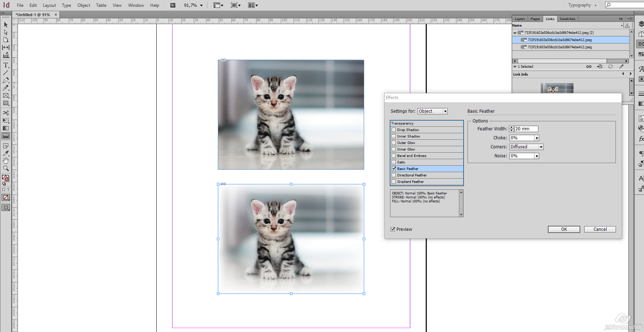Collapse the 1 Selected link info section
Image resolution: width=644 pixels, height=332 pixels.
coord(515,66)
